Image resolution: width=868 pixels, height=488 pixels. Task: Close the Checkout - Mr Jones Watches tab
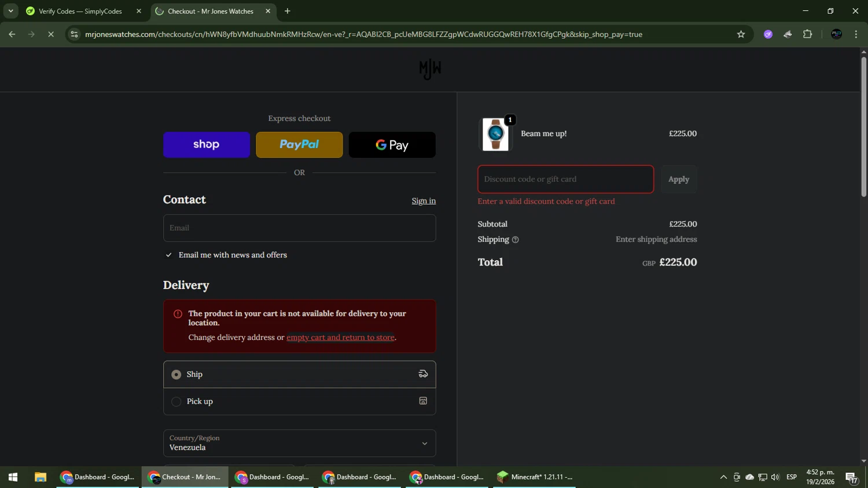[x=268, y=11]
